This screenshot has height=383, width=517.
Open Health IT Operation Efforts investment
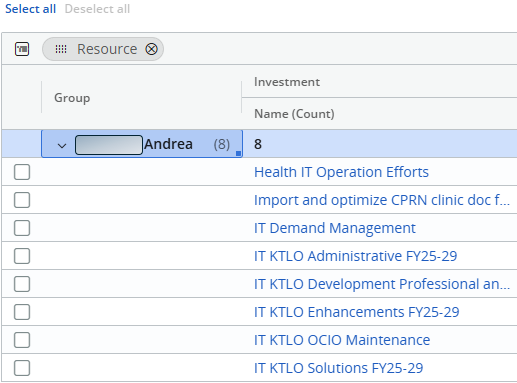pyautogui.click(x=341, y=172)
